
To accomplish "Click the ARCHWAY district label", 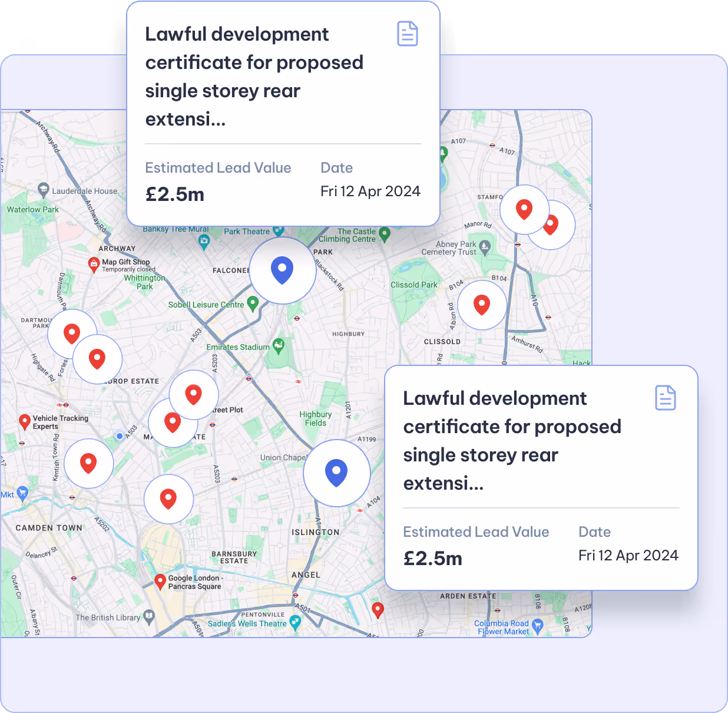I will pyautogui.click(x=117, y=249).
